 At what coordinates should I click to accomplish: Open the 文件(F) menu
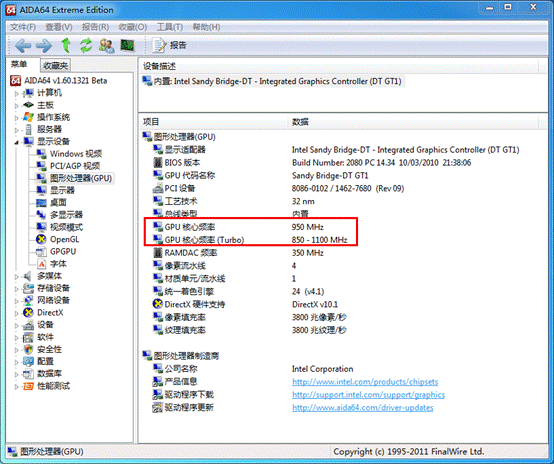23,27
